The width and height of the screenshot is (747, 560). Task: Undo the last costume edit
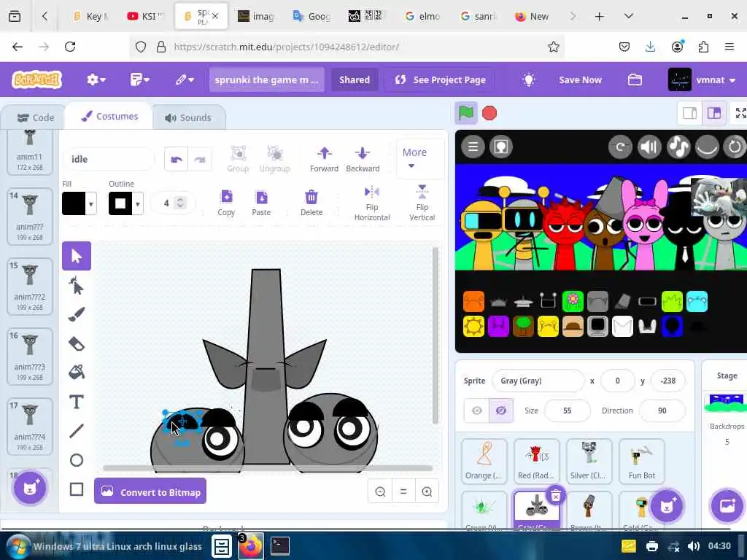(x=177, y=160)
